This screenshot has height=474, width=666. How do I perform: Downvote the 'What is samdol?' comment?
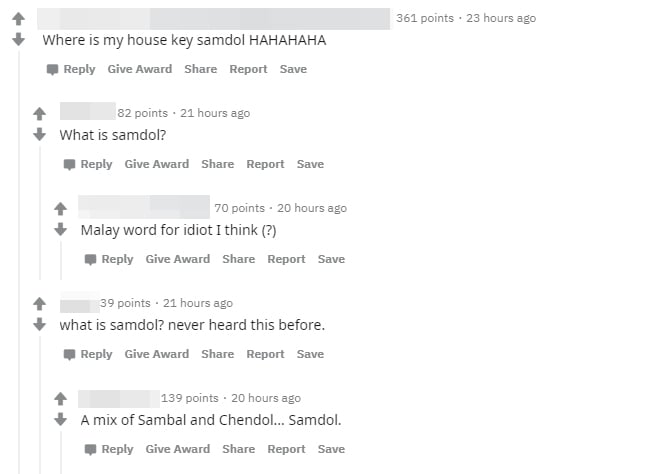pos(40,134)
